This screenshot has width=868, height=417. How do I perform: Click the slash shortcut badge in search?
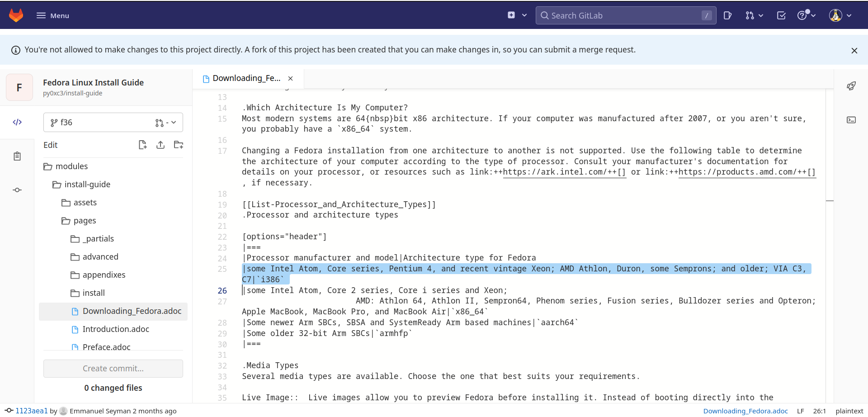(707, 15)
